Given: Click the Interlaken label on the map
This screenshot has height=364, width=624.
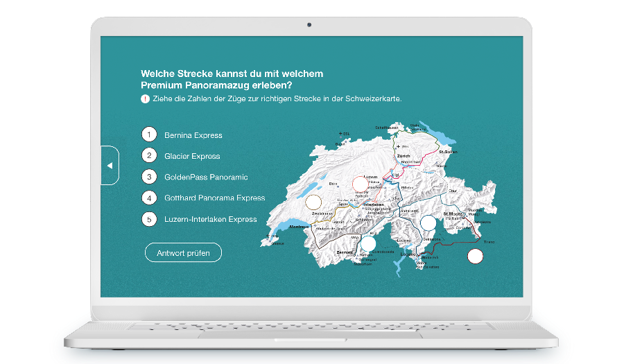Looking at the screenshot, I should pyautogui.click(x=374, y=205).
